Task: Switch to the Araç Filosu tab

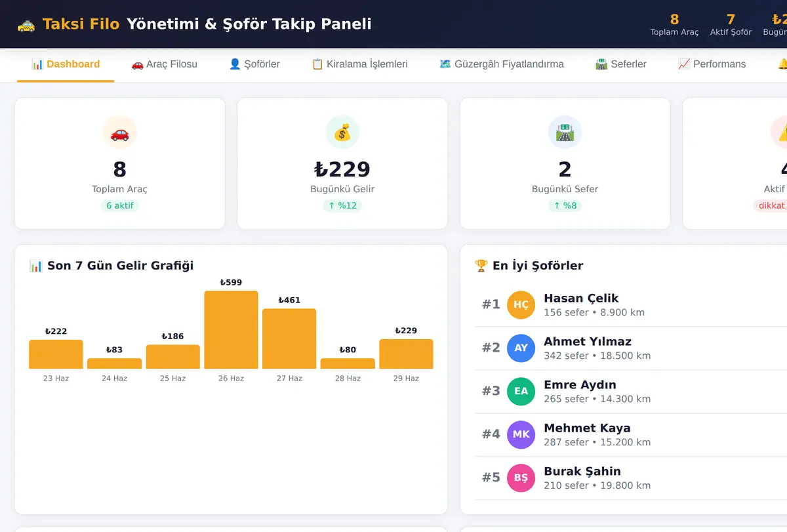Action: click(164, 64)
